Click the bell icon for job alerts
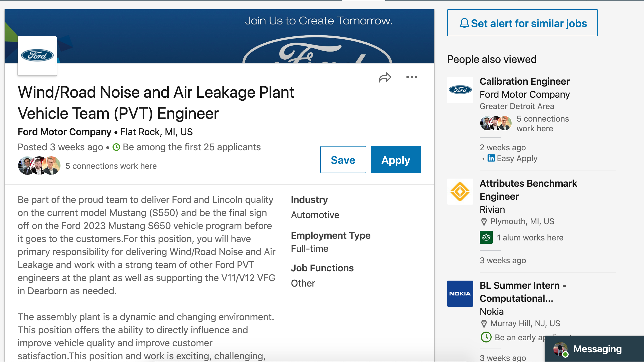Image resolution: width=644 pixels, height=362 pixels. pyautogui.click(x=464, y=23)
